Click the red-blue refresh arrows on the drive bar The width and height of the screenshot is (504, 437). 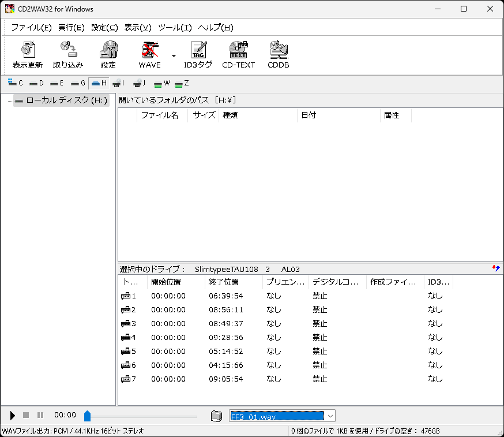(x=497, y=268)
